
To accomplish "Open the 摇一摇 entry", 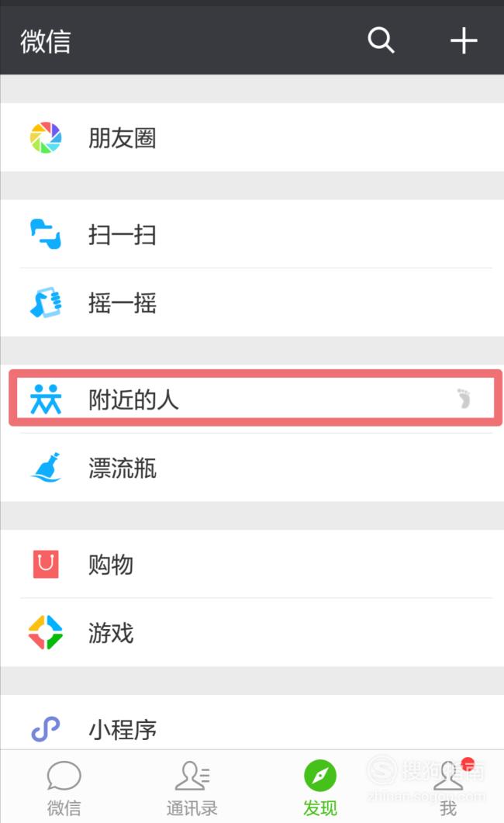I will point(252,303).
